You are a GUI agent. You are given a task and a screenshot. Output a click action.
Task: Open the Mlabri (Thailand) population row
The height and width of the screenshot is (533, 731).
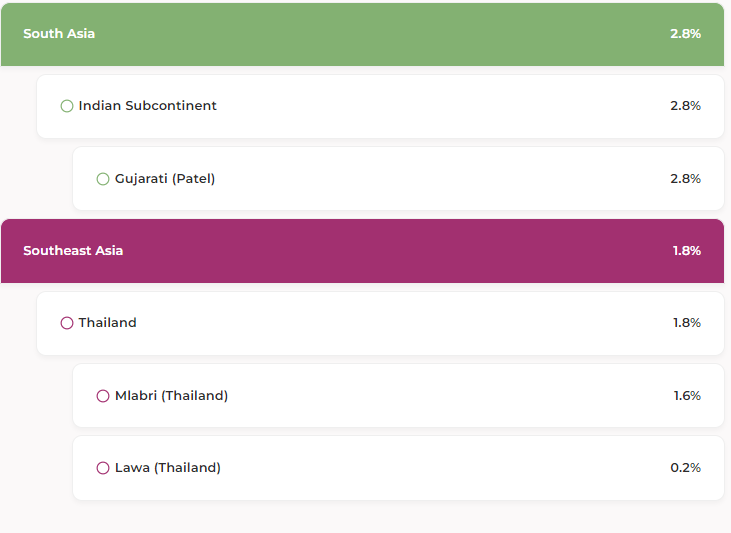click(x=398, y=396)
